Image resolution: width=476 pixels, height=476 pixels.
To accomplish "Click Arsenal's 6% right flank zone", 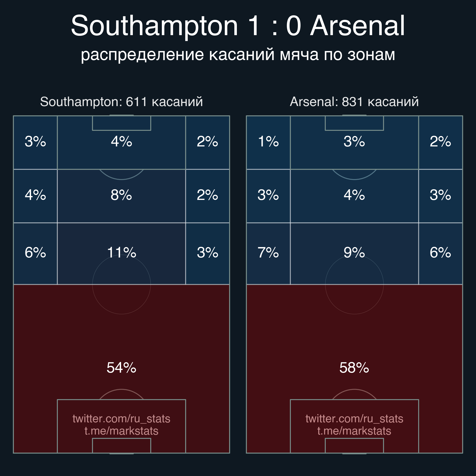I will click(440, 253).
